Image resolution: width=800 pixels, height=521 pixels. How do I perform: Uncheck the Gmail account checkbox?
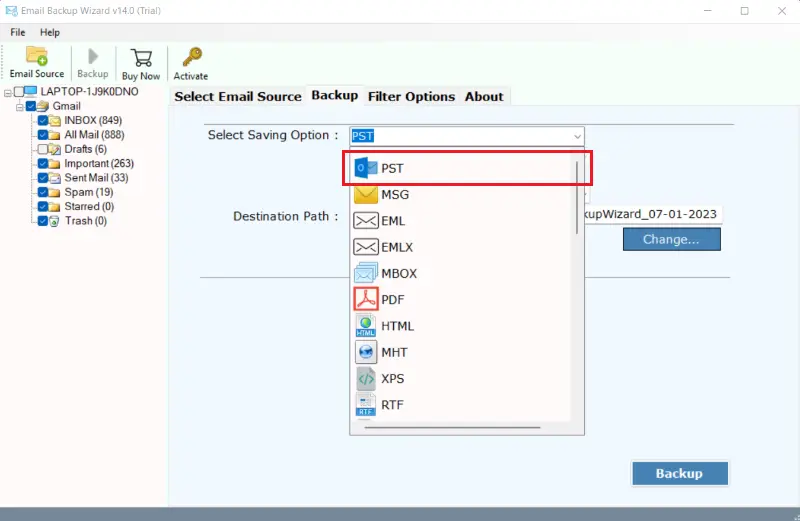click(31, 106)
